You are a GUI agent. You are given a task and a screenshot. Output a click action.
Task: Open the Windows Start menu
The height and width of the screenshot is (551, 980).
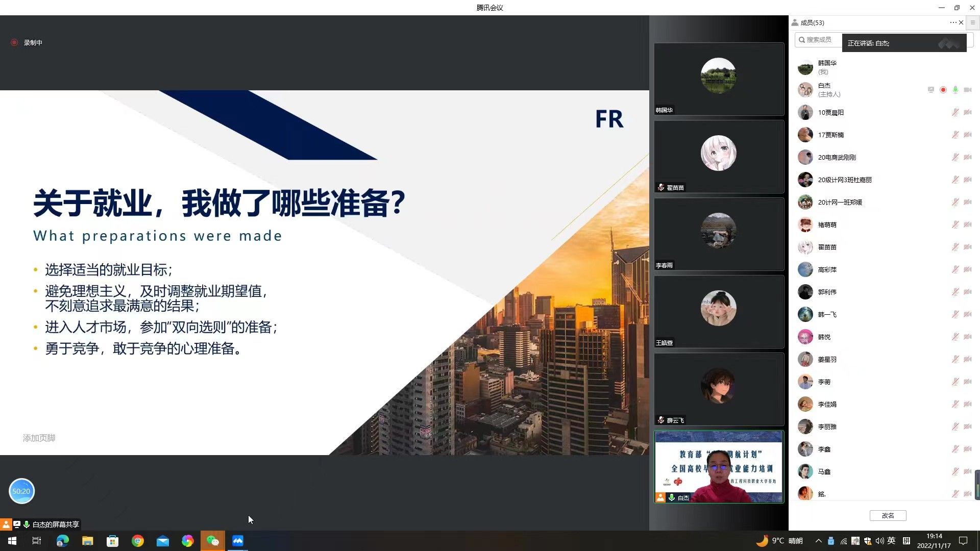click(12, 541)
